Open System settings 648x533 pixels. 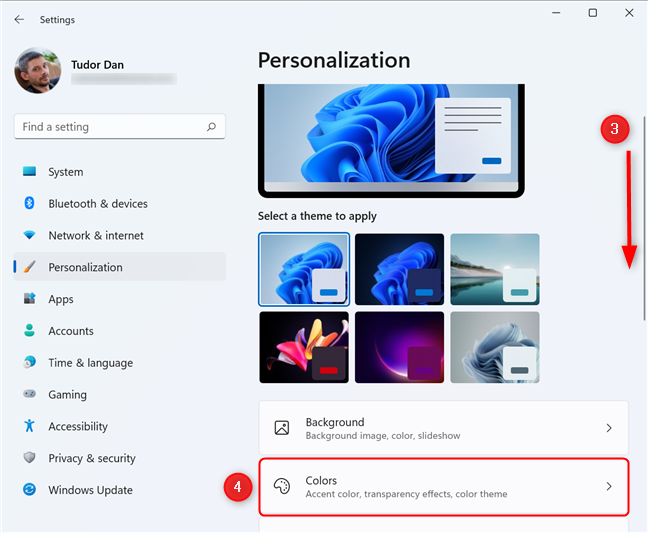120,171
